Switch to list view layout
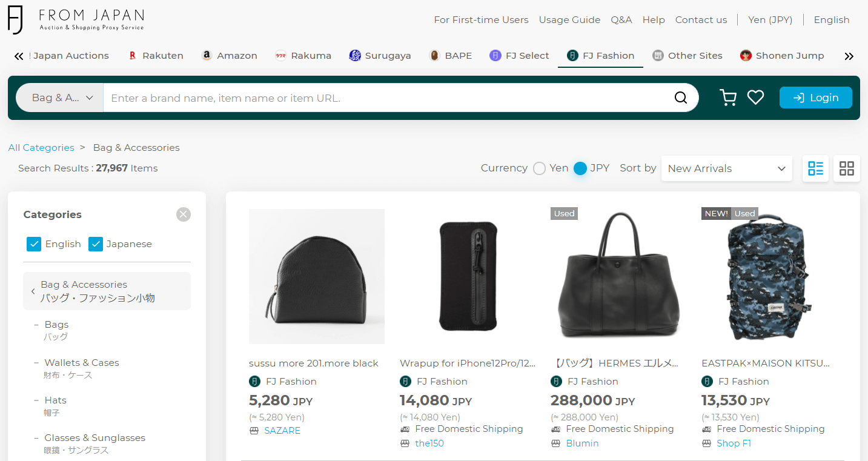 coord(815,168)
